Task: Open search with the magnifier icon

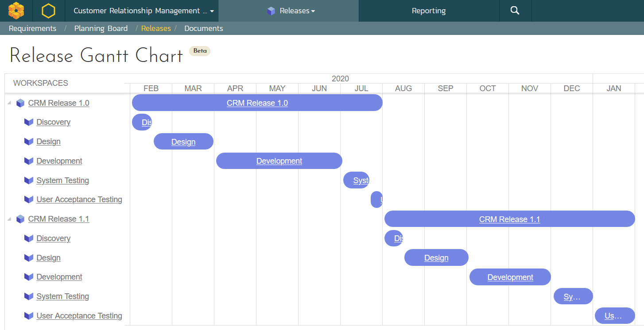Action: pyautogui.click(x=515, y=11)
